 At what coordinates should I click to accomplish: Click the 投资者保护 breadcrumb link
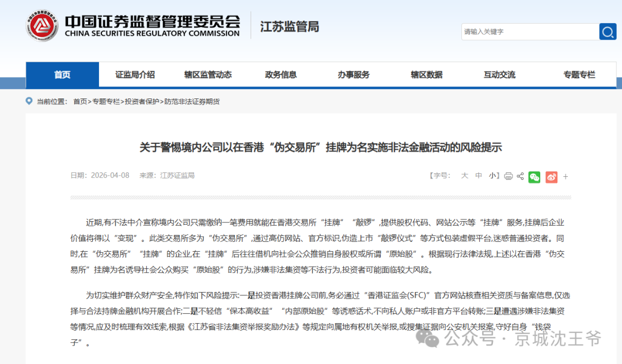142,101
